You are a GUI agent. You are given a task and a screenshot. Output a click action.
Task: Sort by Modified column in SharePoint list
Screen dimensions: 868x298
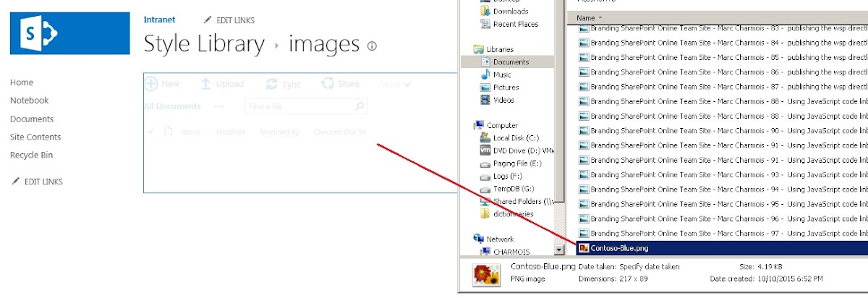[231, 132]
